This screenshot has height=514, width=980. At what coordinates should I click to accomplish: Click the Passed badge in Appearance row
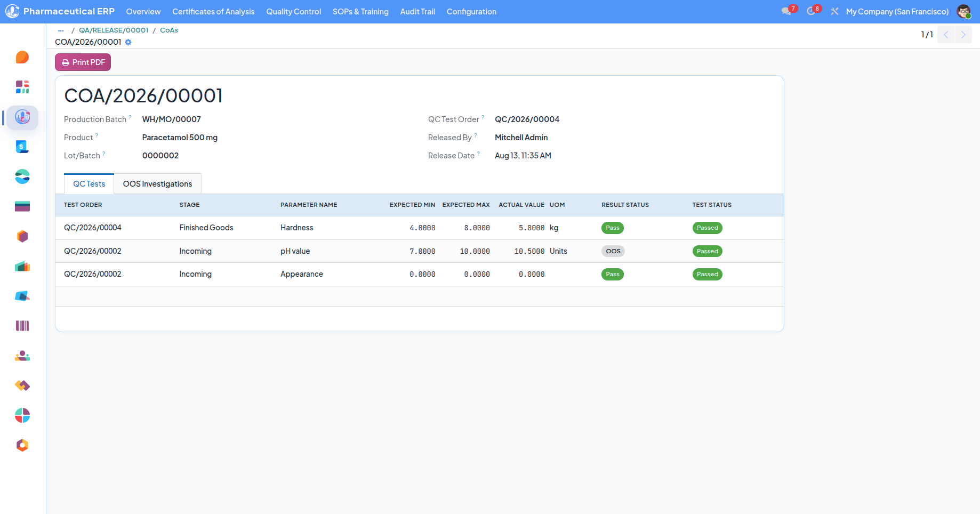(708, 274)
